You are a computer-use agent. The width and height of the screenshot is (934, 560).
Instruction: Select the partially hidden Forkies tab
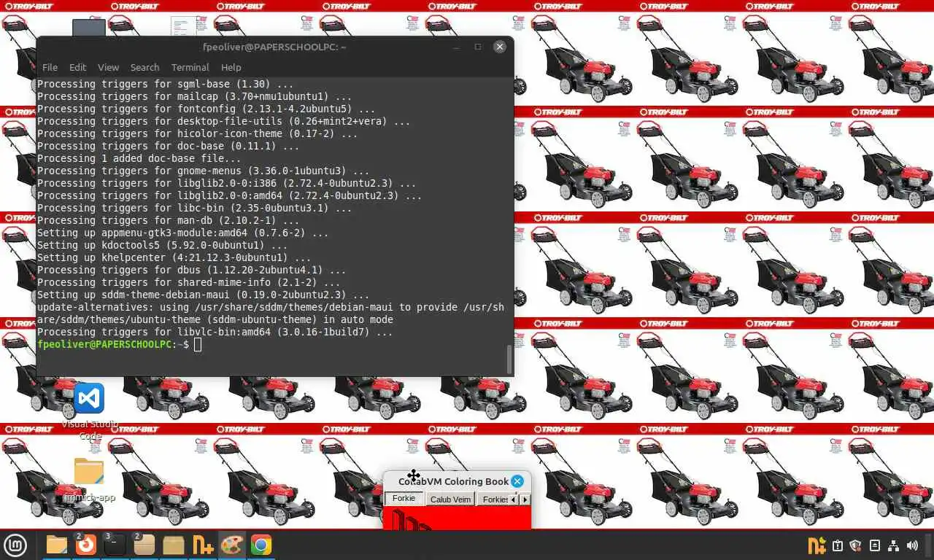[494, 499]
